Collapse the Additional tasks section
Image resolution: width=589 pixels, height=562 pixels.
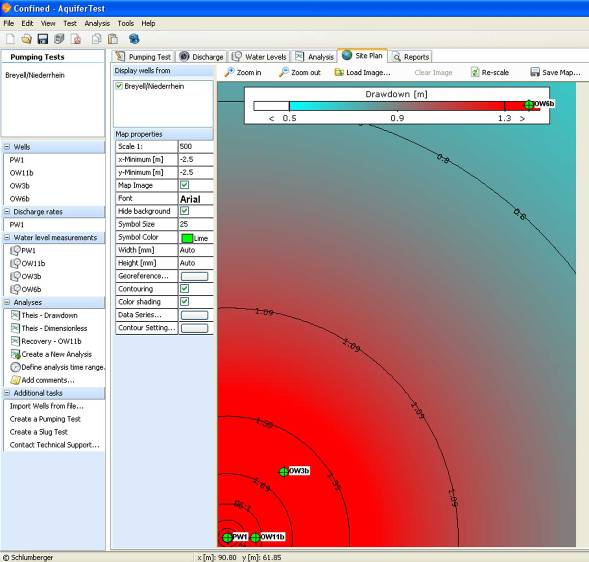click(7, 393)
